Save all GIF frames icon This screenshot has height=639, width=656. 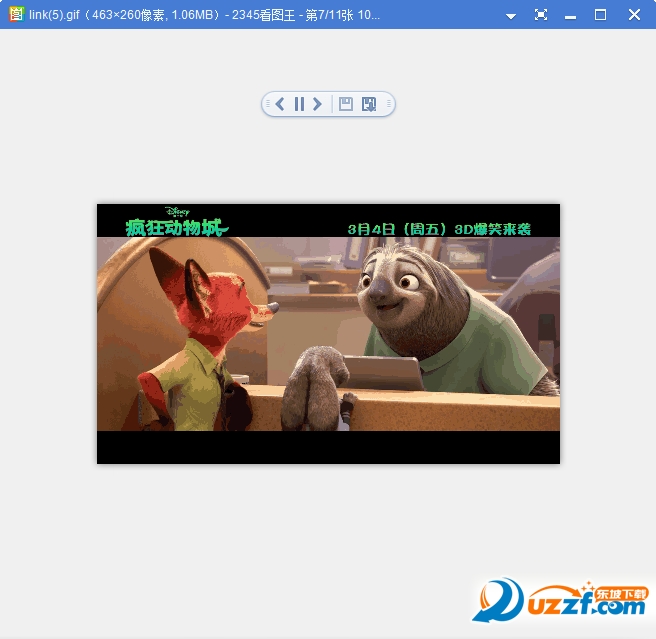(x=369, y=104)
